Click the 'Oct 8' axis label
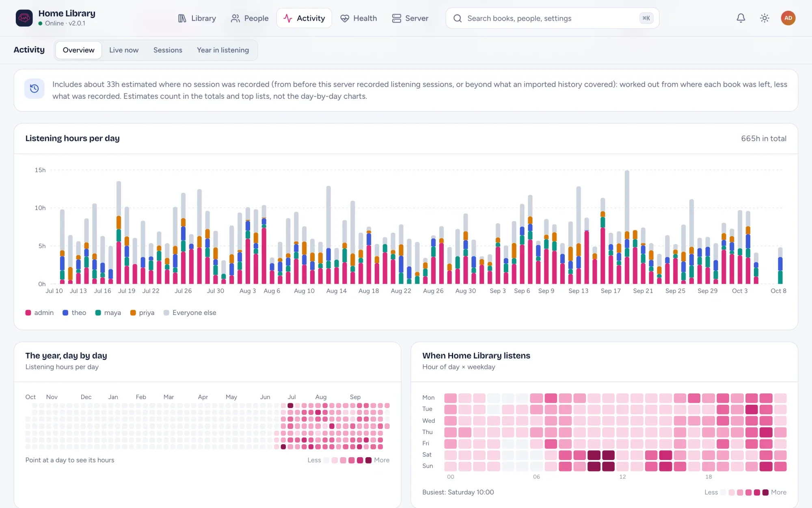 click(x=778, y=291)
